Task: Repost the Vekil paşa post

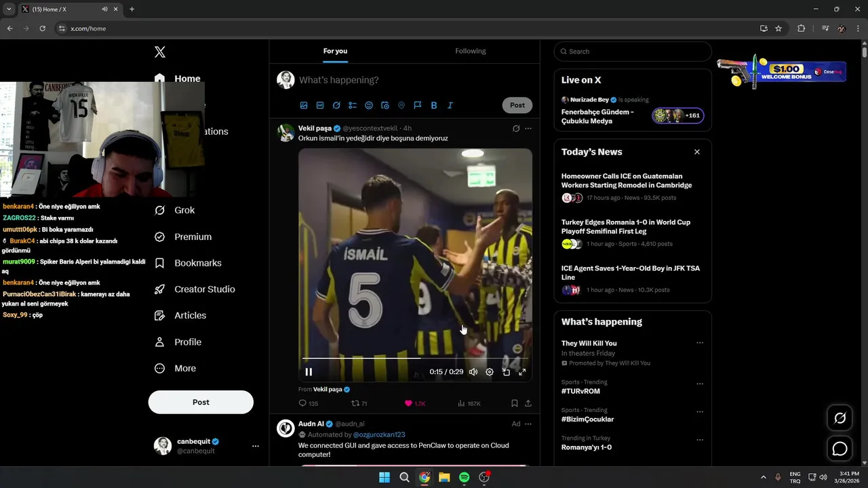Action: click(x=359, y=403)
